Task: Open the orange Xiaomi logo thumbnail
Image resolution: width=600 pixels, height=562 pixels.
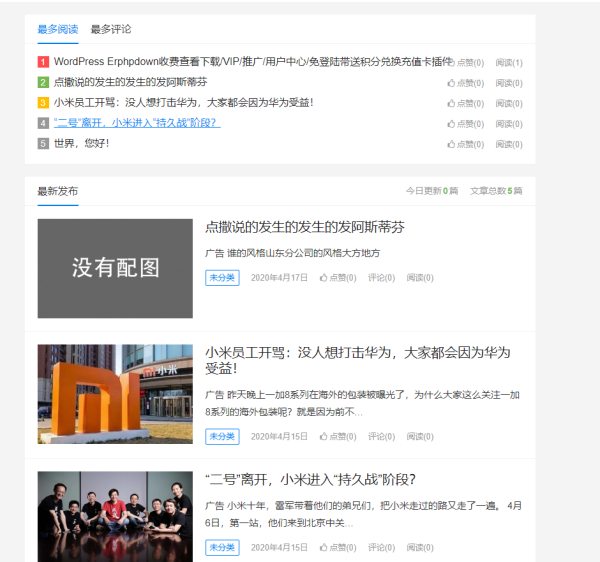Action: (115, 394)
